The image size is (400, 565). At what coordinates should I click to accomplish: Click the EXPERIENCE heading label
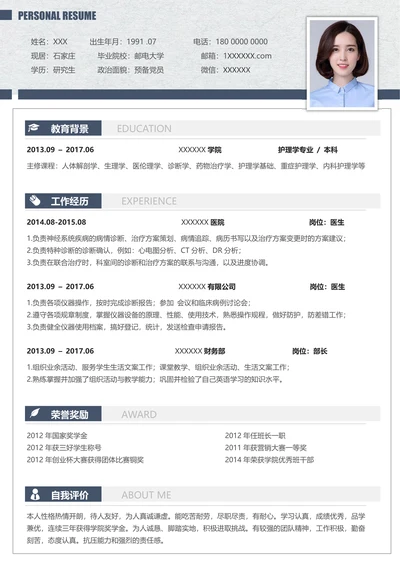point(149,201)
